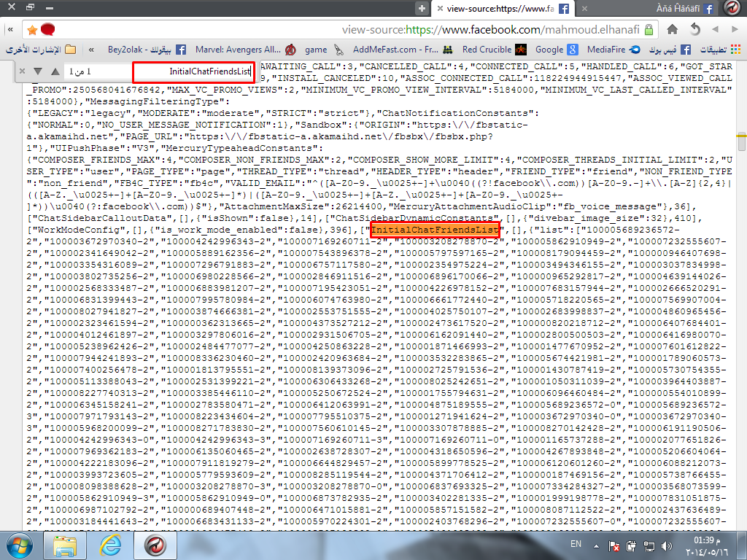Click the "ChatSidebarCalloutData" text in the source
The height and width of the screenshot is (560, 747).
click(102, 218)
